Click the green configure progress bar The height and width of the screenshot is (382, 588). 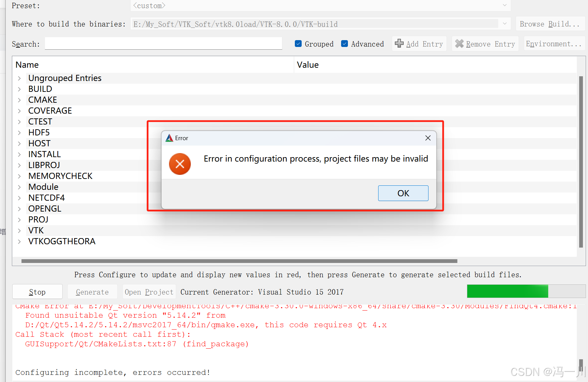(x=526, y=292)
